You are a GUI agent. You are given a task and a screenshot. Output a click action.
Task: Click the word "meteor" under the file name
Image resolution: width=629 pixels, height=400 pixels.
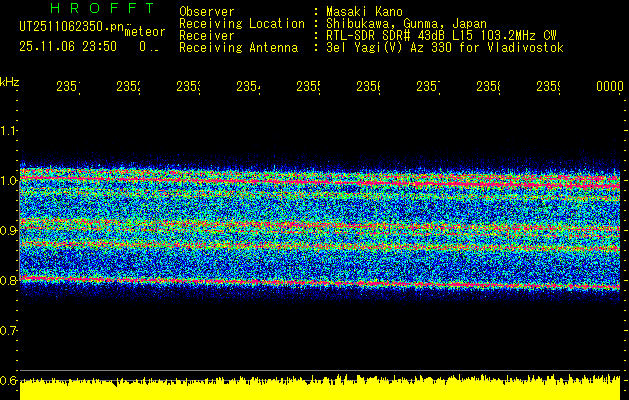(145, 32)
